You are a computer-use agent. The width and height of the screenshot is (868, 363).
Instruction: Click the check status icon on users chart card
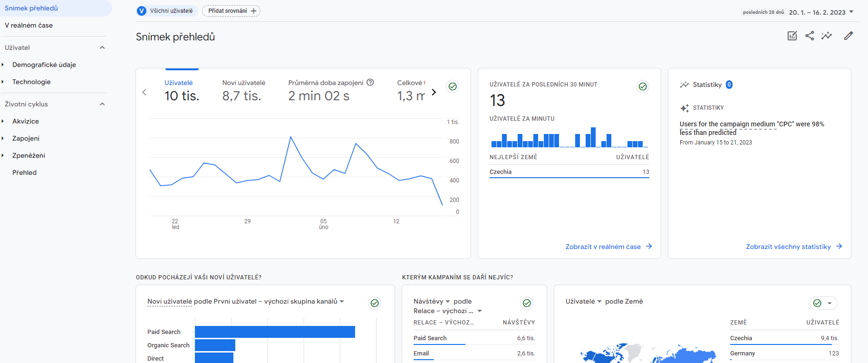coord(453,86)
